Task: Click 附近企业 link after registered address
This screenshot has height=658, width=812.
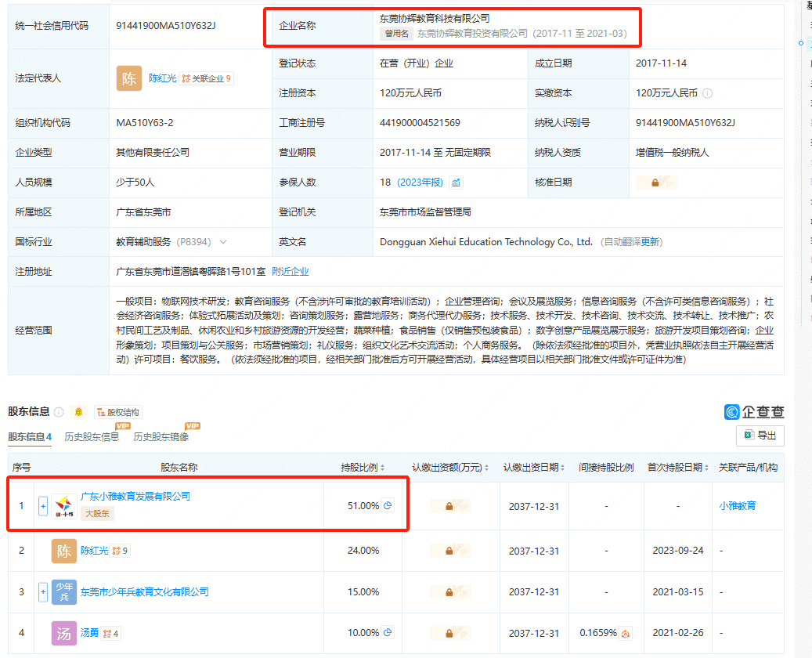Action: pyautogui.click(x=290, y=272)
